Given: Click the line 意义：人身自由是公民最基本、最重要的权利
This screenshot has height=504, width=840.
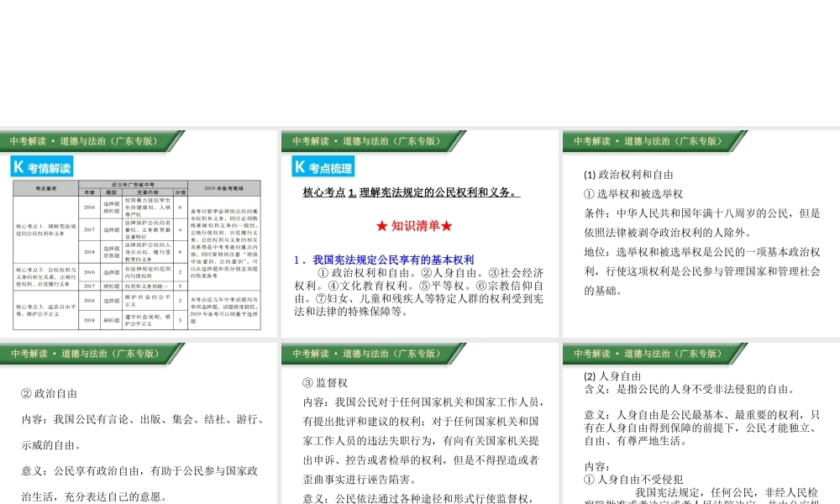Looking at the screenshot, I should click(701, 415).
